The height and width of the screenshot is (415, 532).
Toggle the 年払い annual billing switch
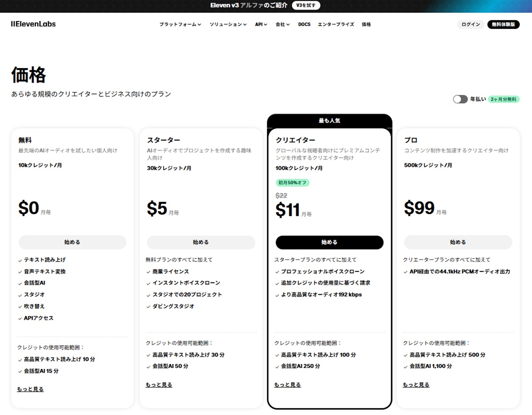(460, 99)
